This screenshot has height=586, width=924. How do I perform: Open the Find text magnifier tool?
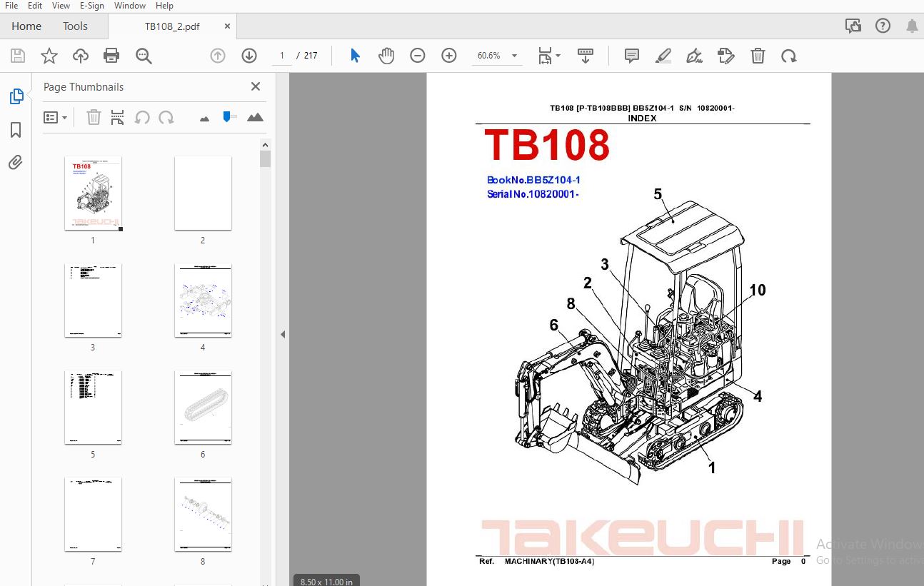144,56
